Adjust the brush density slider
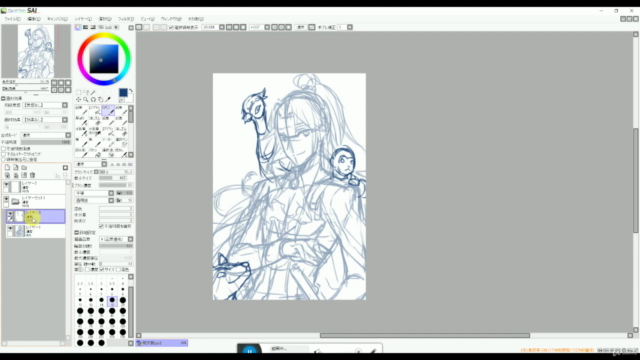The height and width of the screenshot is (360, 640). tap(116, 185)
